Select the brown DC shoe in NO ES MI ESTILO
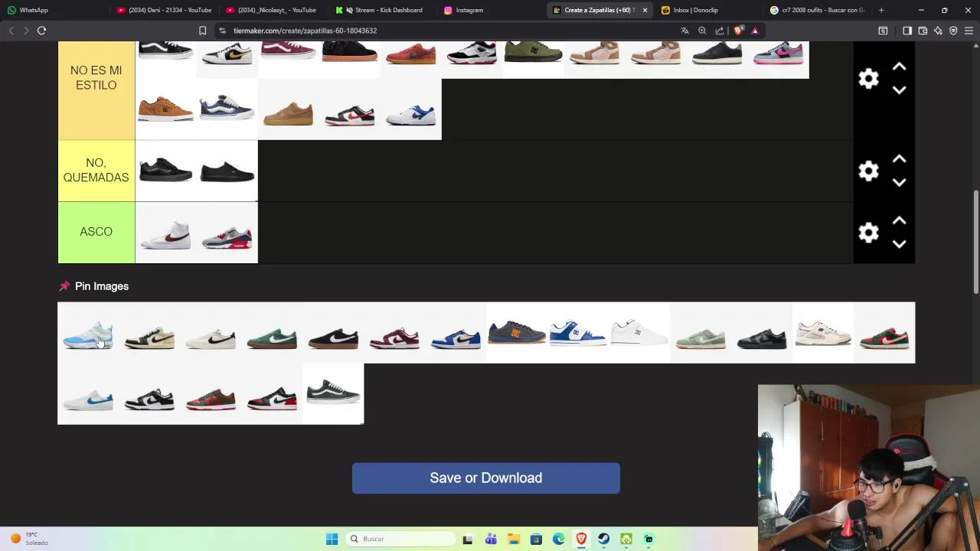The image size is (980, 551). [165, 109]
